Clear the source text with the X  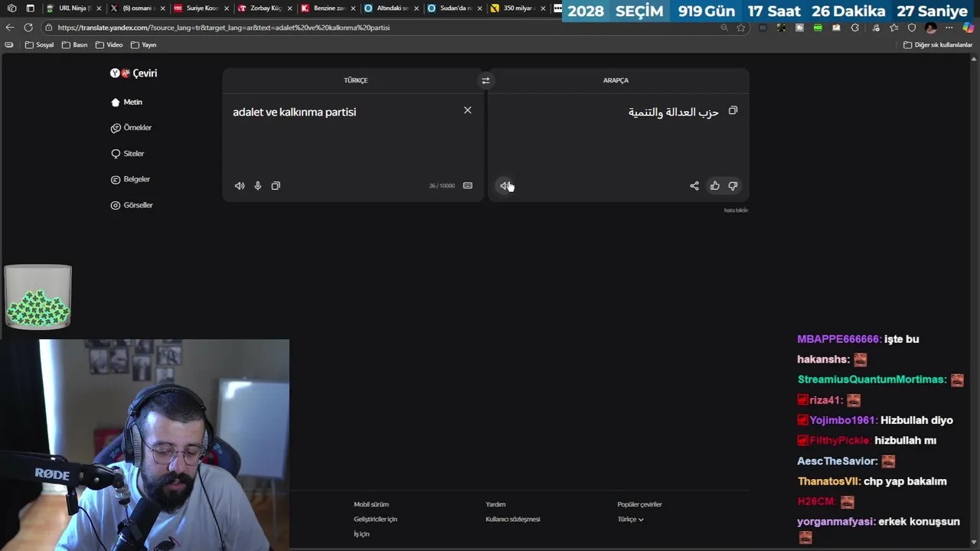(468, 110)
